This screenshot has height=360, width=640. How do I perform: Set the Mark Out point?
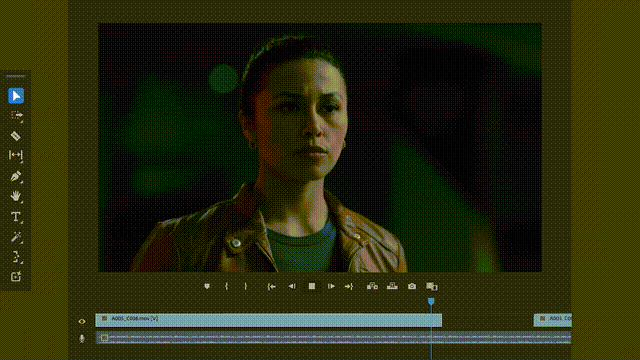click(245, 287)
